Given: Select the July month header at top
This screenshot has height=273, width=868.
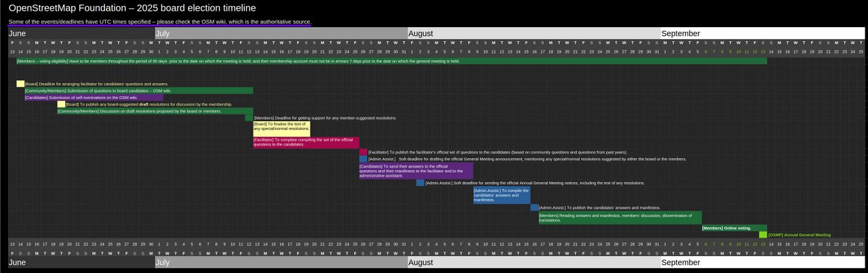Looking at the screenshot, I should [281, 33].
